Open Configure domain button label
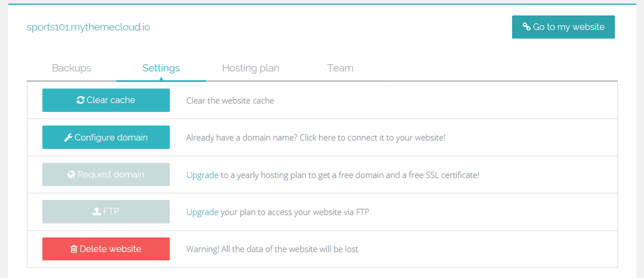Screen dimensions: 644x278 [x=111, y=138]
